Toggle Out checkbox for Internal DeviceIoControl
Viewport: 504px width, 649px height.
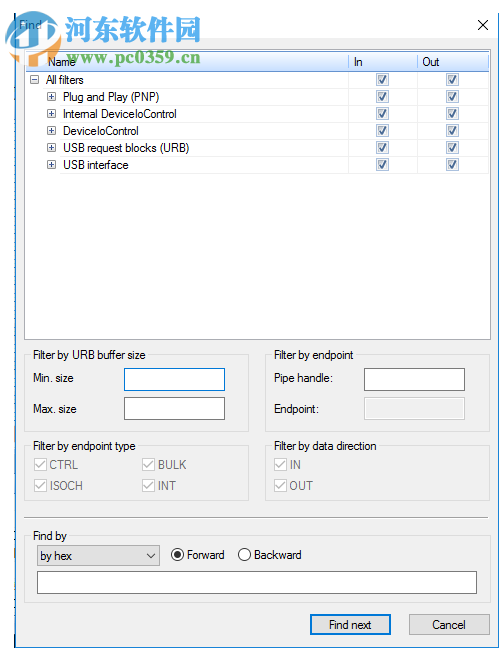(x=452, y=113)
